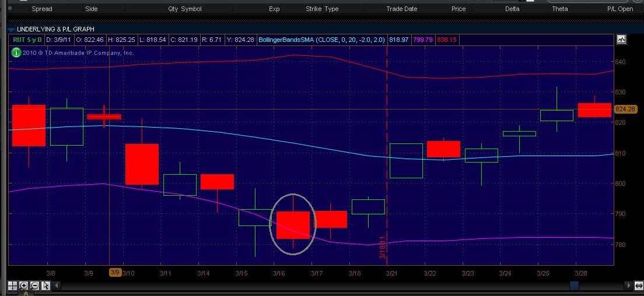Open chart studies icon at top right

click(x=621, y=40)
